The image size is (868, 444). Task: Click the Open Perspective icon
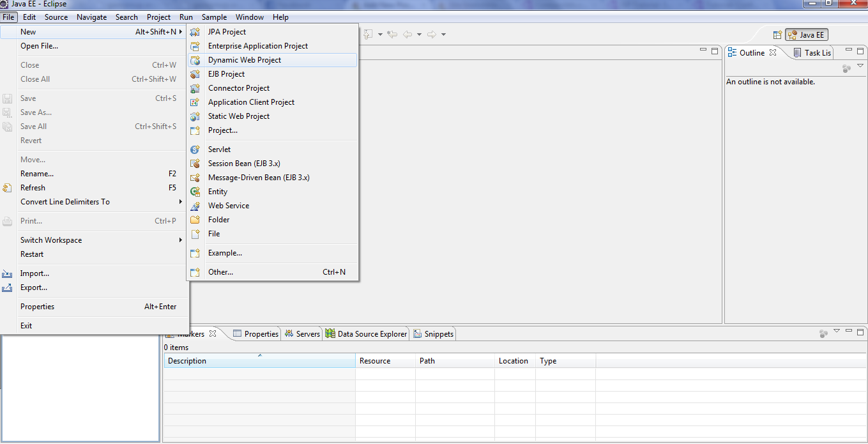tap(777, 35)
